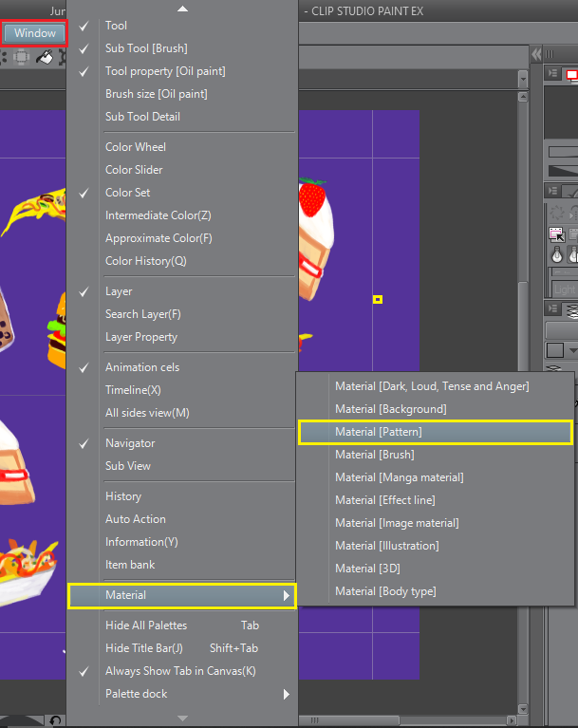Open the Layer Property palette

[x=181, y=337]
